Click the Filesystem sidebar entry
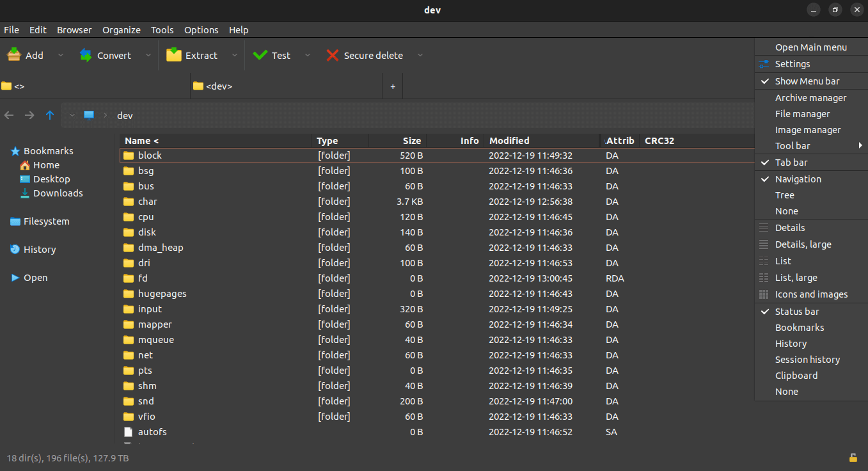 click(x=46, y=221)
